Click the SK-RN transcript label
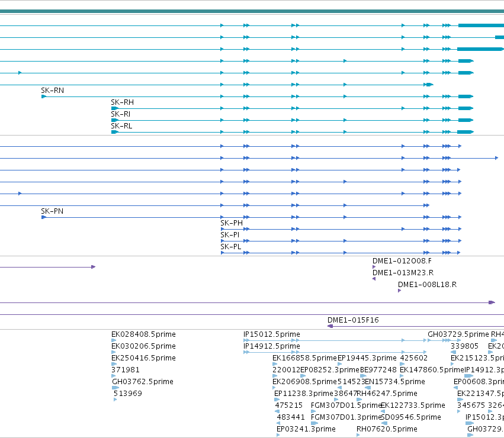 (52, 91)
